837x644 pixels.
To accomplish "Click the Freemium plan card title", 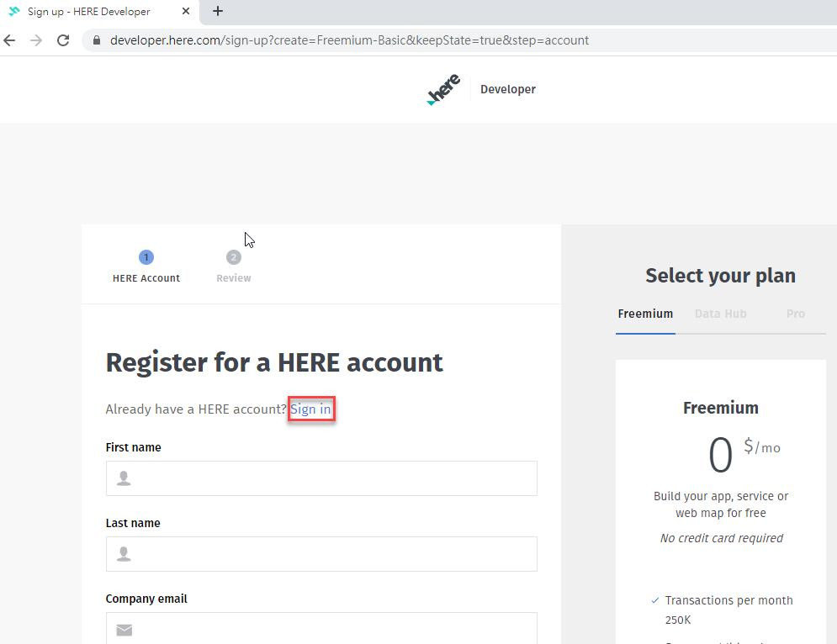I will (x=721, y=408).
